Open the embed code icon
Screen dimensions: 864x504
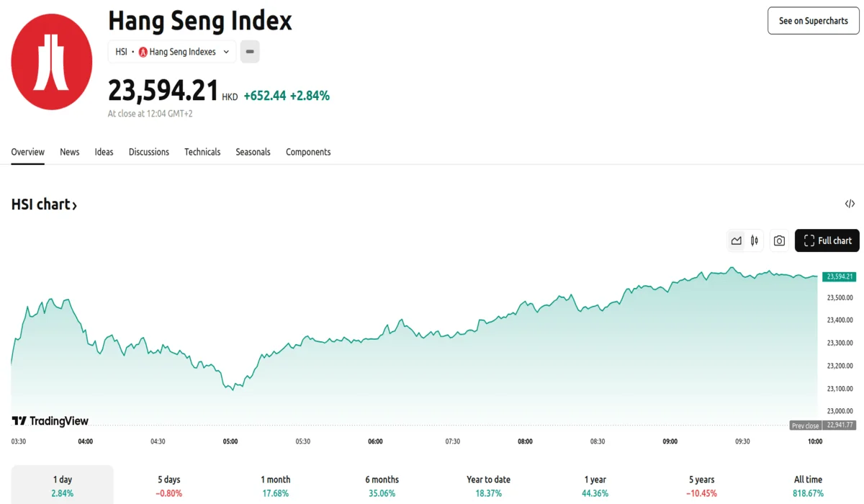coord(850,204)
